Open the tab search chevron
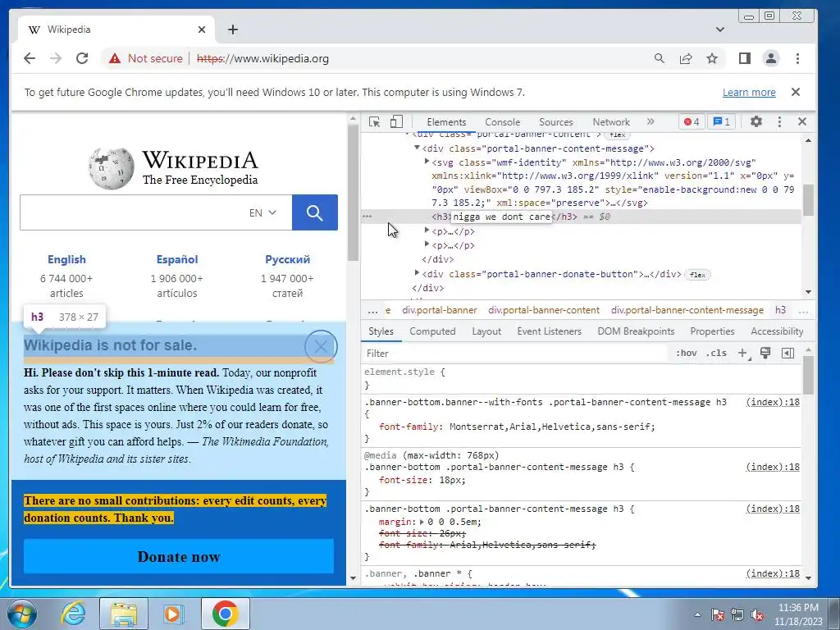 pyautogui.click(x=720, y=30)
